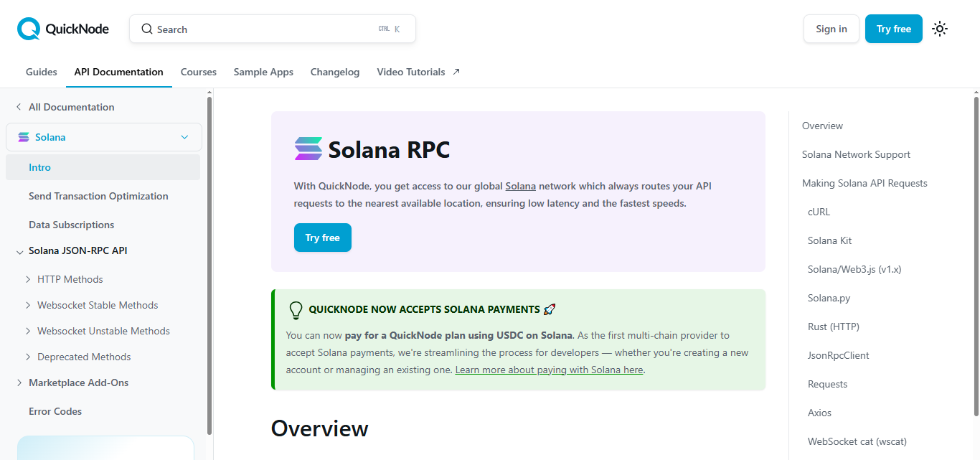The width and height of the screenshot is (980, 460).
Task: Jump to Solana/Web3.js (v1.x) section
Action: click(854, 269)
